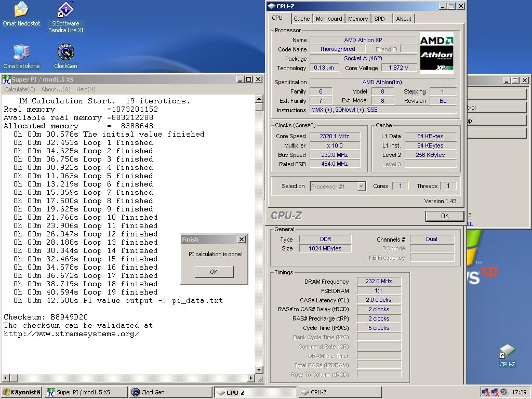Switch to the Cache tab in CPU-Z
Viewport: 532px width, 399px height.
point(302,19)
